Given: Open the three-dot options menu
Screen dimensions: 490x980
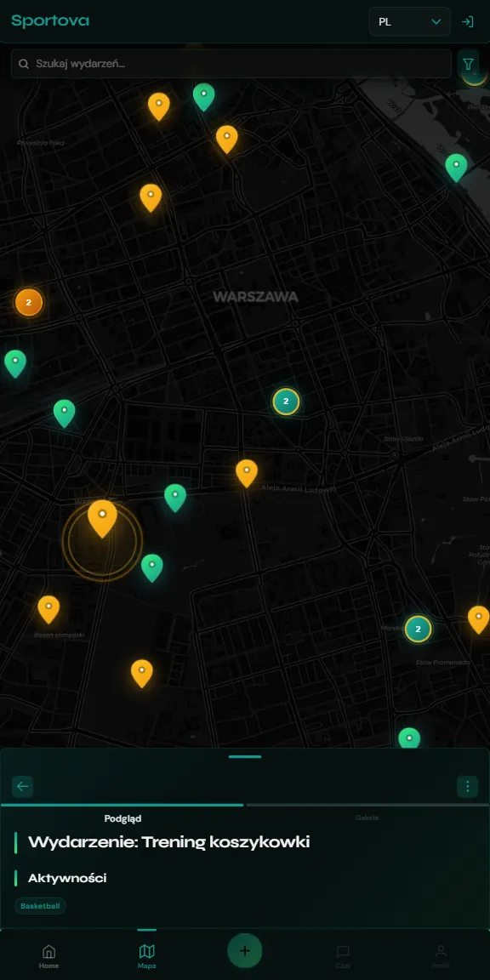Looking at the screenshot, I should click(x=468, y=786).
